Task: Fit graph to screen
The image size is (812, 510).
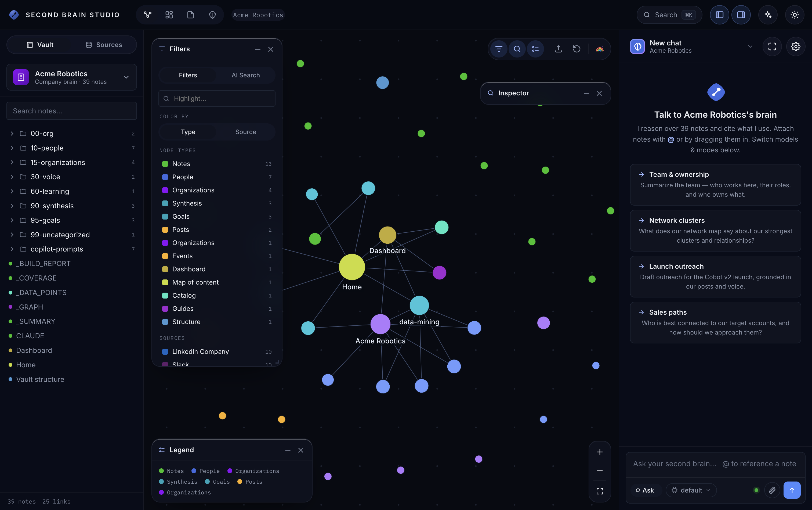Action: pos(600,491)
